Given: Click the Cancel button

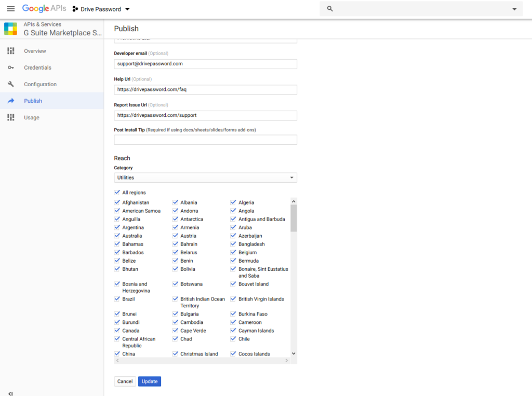Looking at the screenshot, I should click(x=125, y=381).
